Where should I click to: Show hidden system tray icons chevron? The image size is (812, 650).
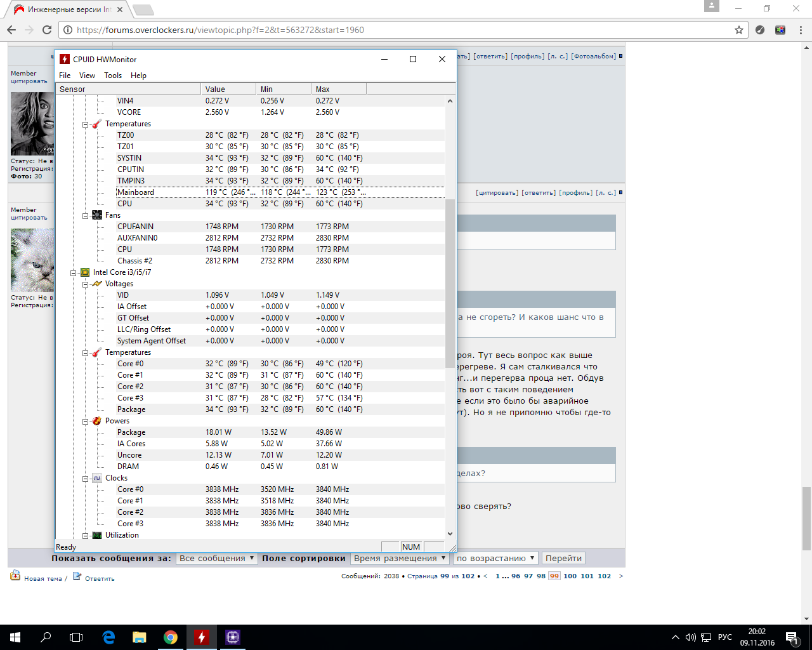[675, 637]
